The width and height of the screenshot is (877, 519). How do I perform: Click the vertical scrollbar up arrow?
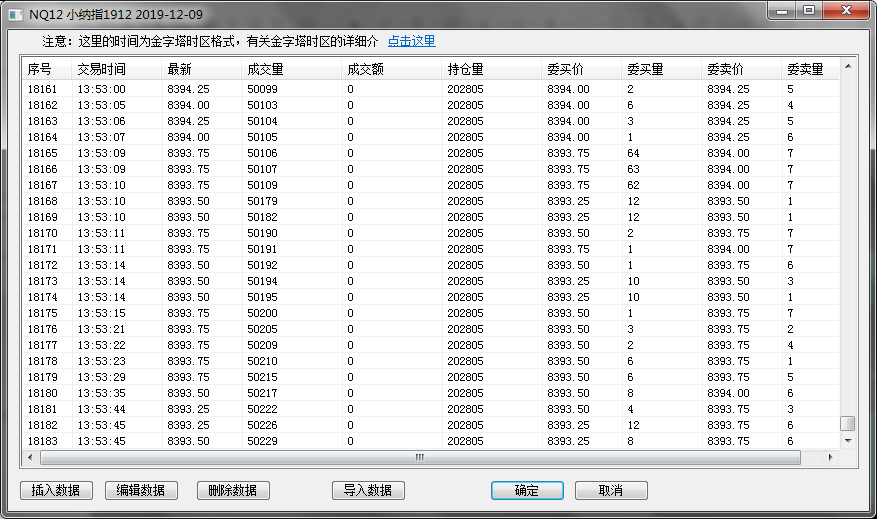pyautogui.click(x=848, y=66)
